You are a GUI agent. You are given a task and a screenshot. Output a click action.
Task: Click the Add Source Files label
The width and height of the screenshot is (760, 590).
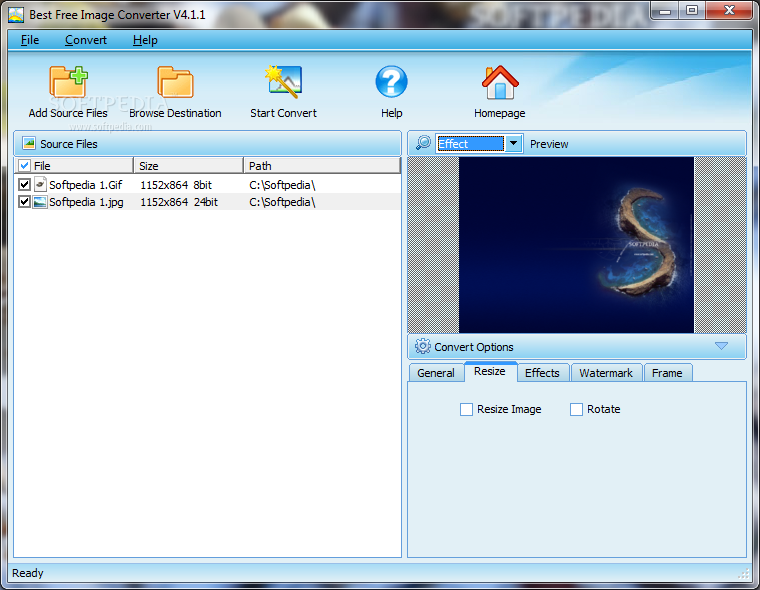coord(68,113)
